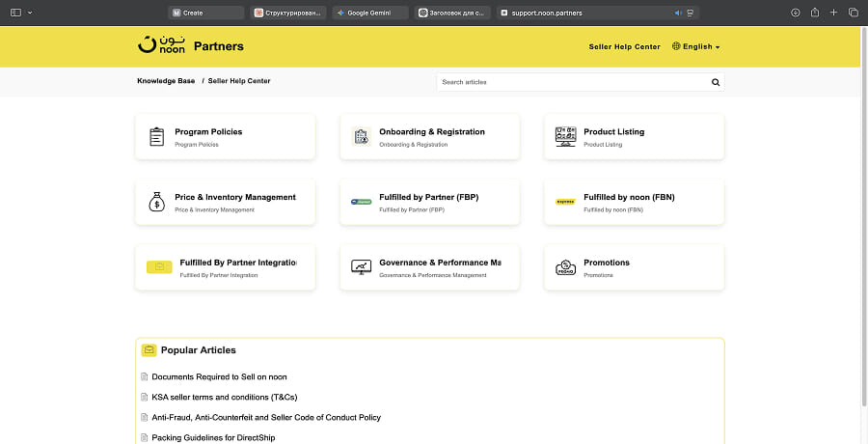The image size is (868, 444).
Task: Click the Governance & Performance chart icon
Action: coord(361,267)
